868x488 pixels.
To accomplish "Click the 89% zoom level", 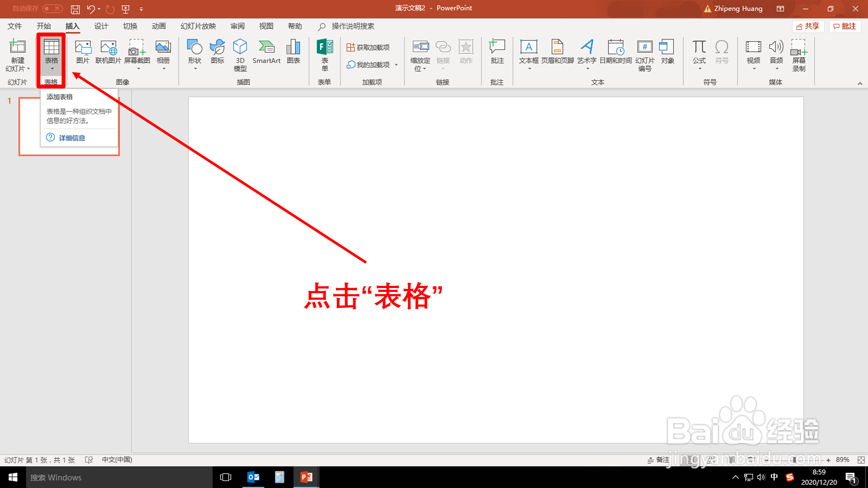I will [x=842, y=460].
